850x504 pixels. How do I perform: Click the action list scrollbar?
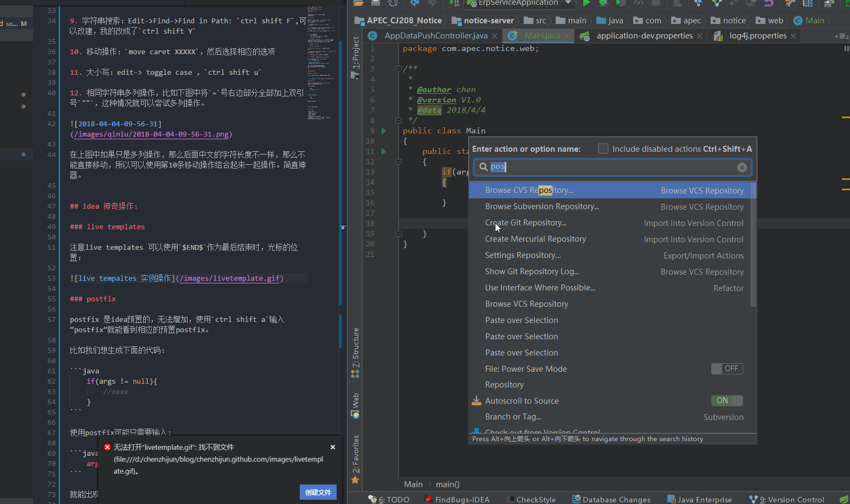click(x=753, y=245)
